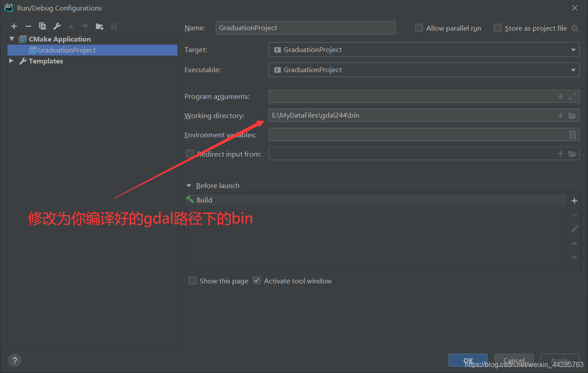Image resolution: width=588 pixels, height=373 pixels.
Task: Move configuration down in toolbar
Action: [x=85, y=26]
